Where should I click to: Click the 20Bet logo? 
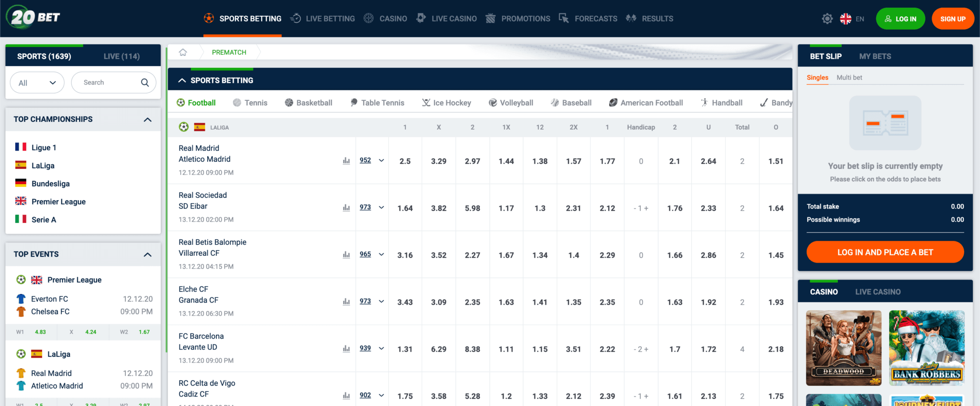[33, 17]
